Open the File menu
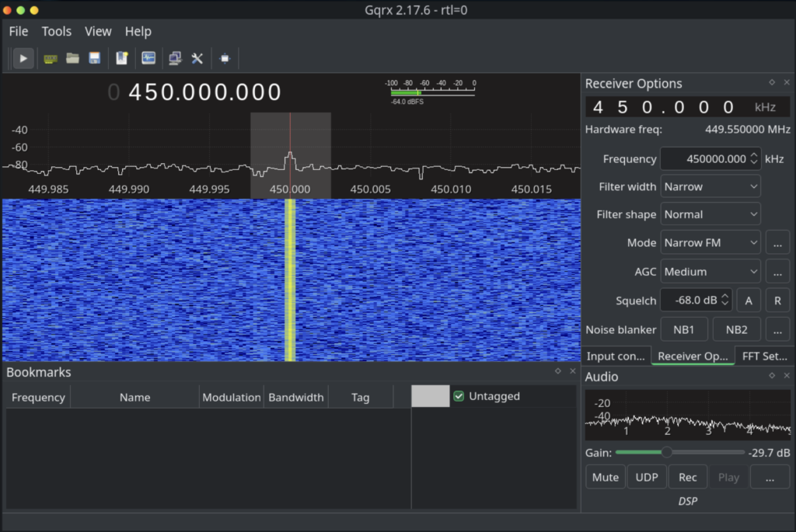This screenshot has width=796, height=532. 19,31
